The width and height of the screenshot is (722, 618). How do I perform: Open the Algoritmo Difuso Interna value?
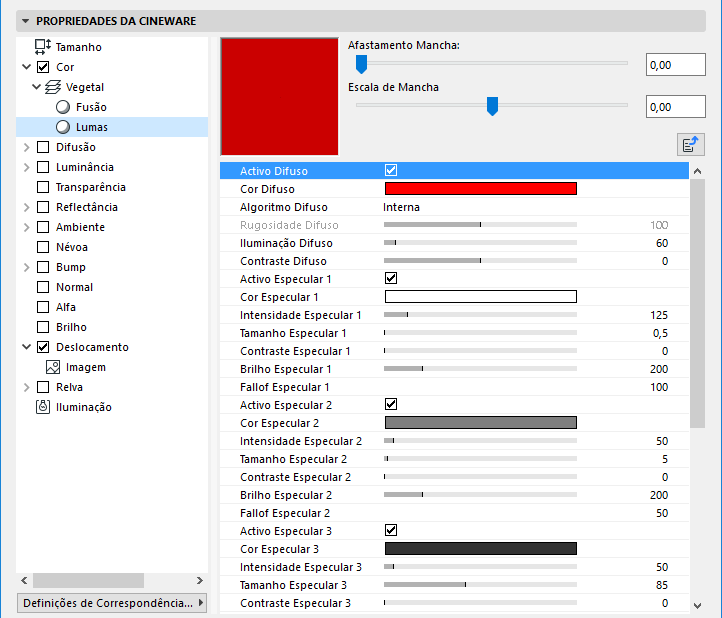click(x=401, y=207)
